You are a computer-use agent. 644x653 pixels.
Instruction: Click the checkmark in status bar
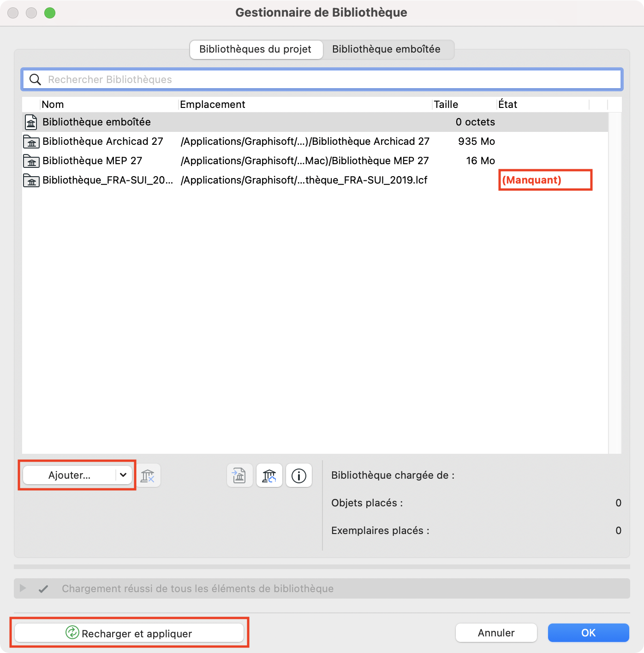coord(43,589)
